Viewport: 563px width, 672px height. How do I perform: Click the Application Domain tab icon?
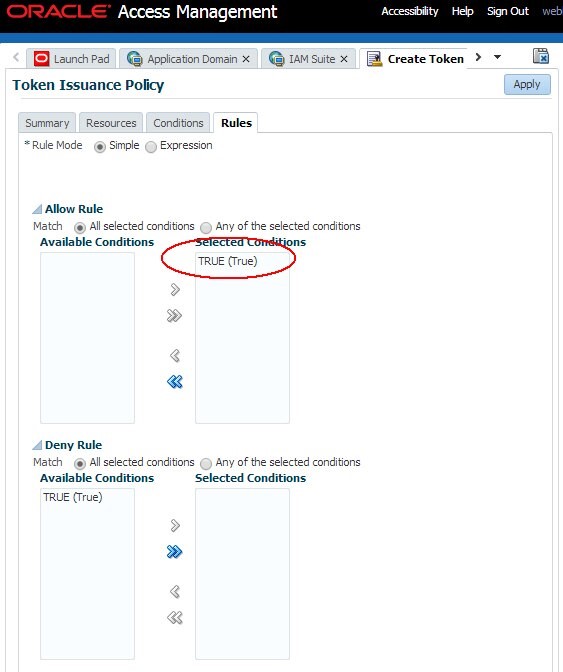(135, 59)
